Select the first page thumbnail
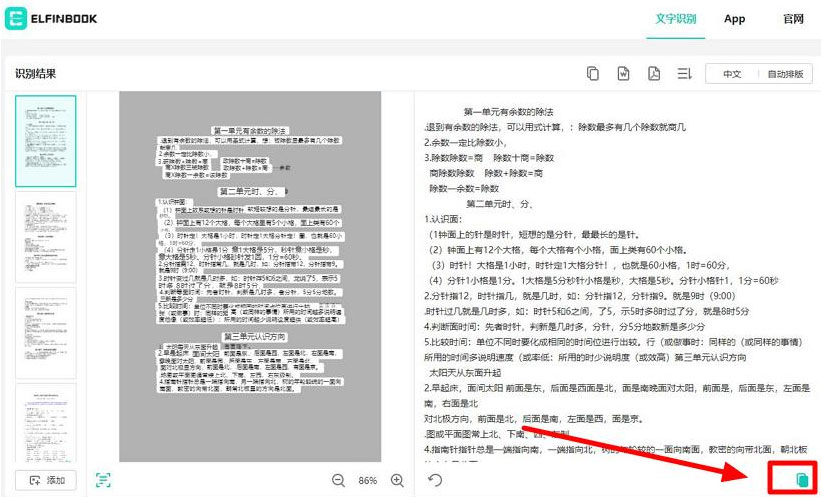 point(47,139)
